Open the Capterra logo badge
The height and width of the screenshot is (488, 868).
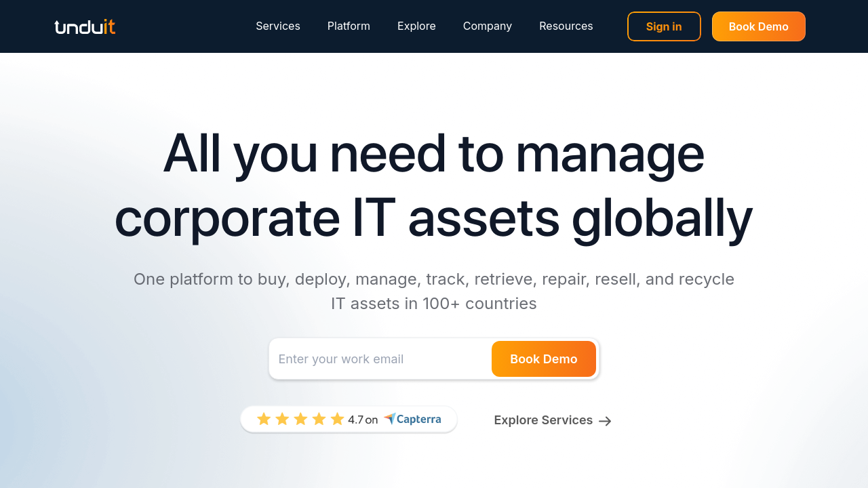point(412,420)
